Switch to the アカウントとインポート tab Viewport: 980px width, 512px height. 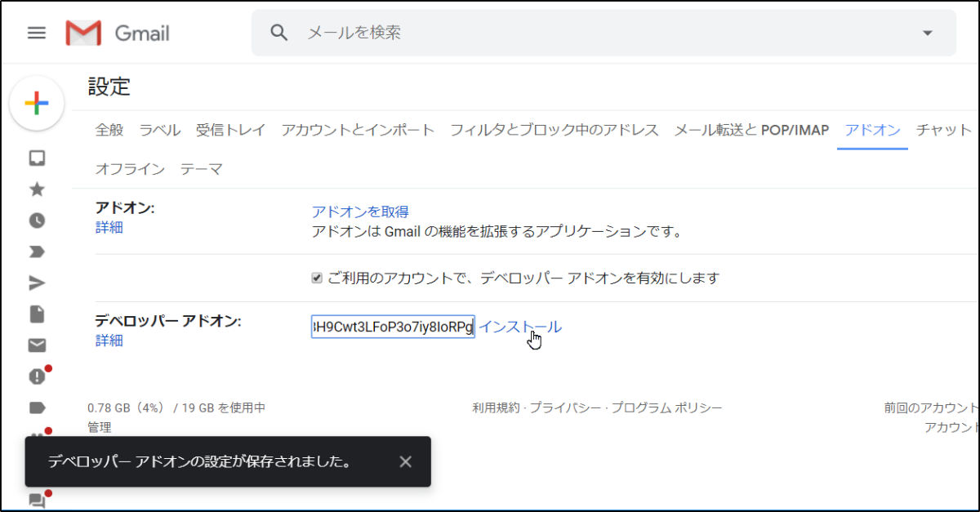point(358,130)
